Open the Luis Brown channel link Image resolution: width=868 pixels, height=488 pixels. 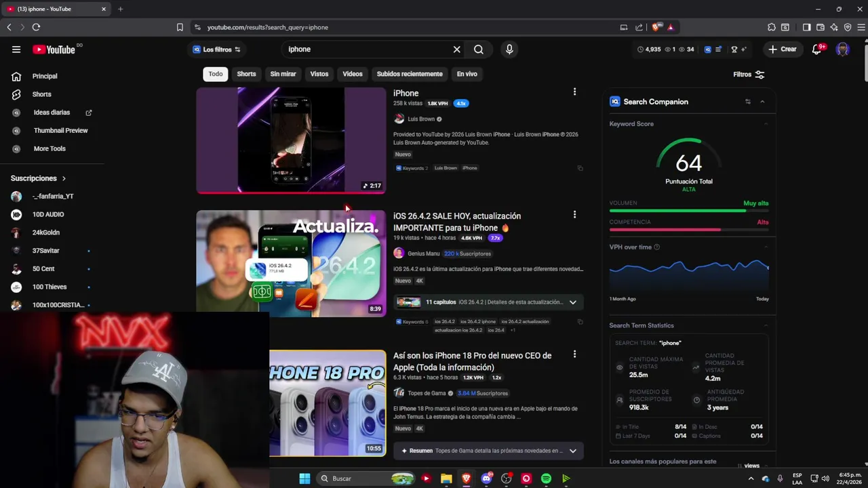coord(421,119)
